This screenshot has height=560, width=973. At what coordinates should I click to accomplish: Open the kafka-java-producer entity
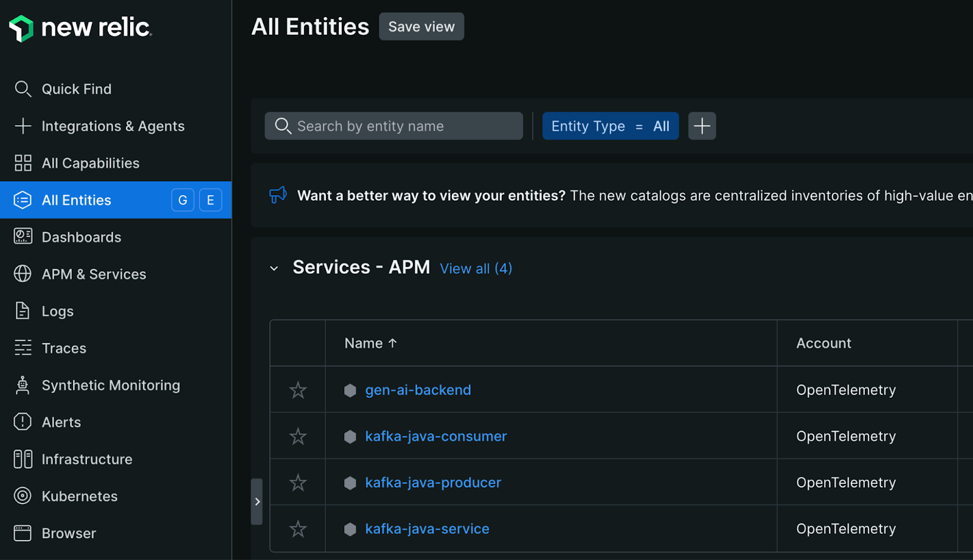coord(433,482)
